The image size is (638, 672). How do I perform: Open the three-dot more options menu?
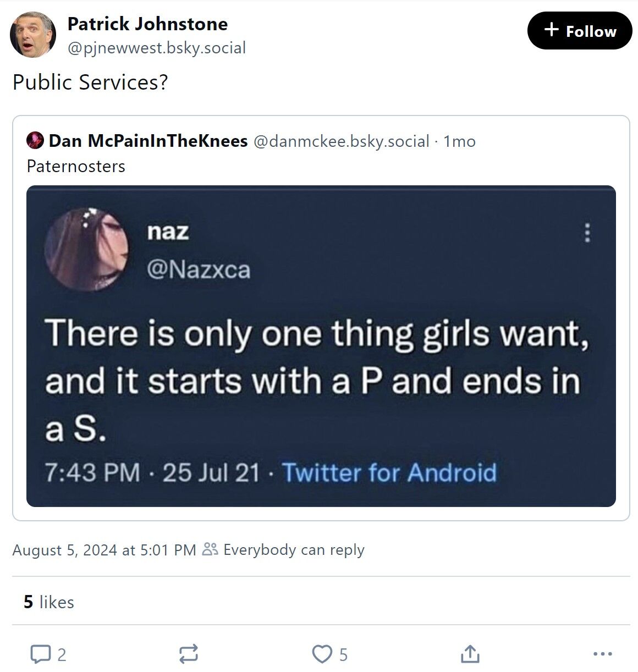603,655
